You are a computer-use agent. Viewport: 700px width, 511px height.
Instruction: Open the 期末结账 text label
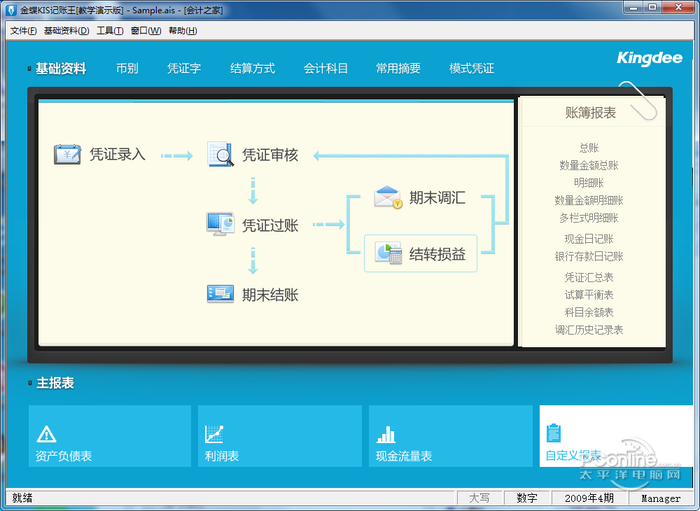coord(270,295)
